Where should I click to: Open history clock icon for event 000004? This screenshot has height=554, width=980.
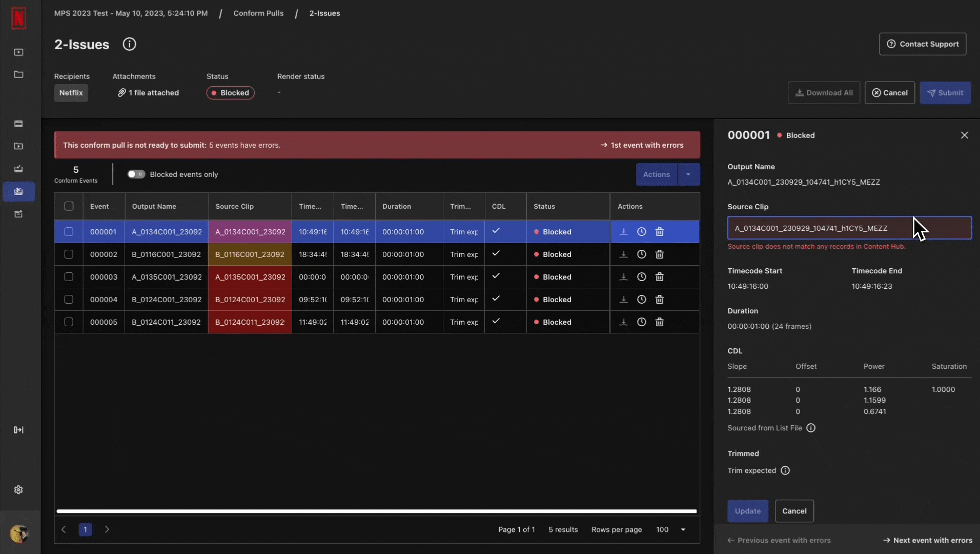(x=641, y=300)
